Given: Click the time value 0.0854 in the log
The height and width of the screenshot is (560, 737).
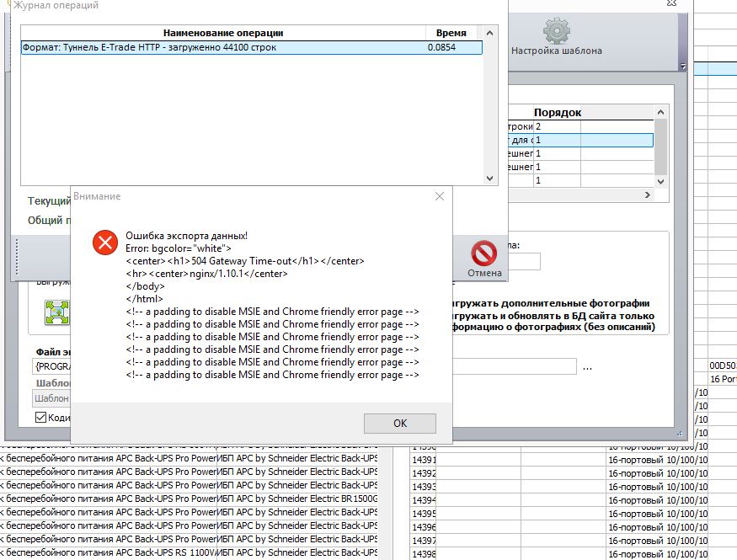Looking at the screenshot, I should tap(442, 47).
